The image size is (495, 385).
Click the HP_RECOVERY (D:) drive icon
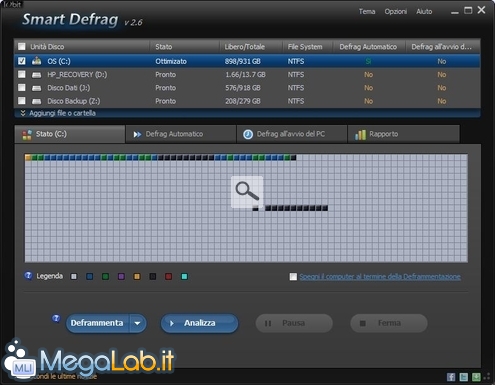(x=37, y=75)
